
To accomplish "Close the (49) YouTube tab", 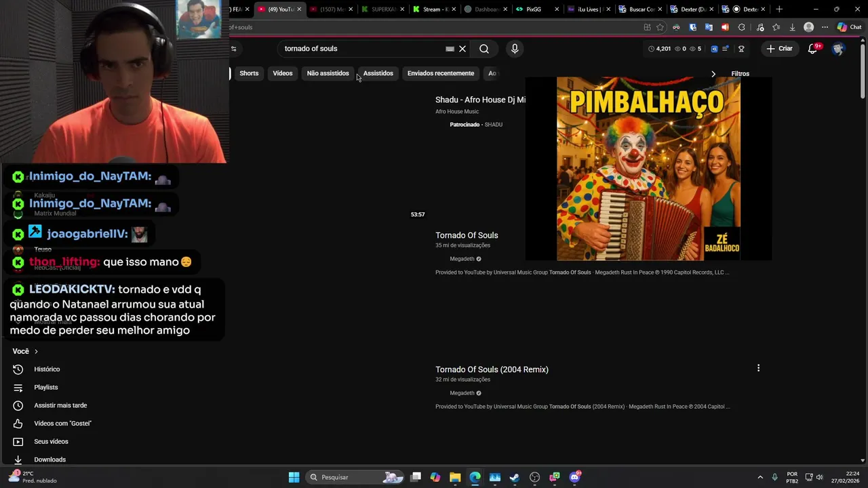I will point(299,9).
